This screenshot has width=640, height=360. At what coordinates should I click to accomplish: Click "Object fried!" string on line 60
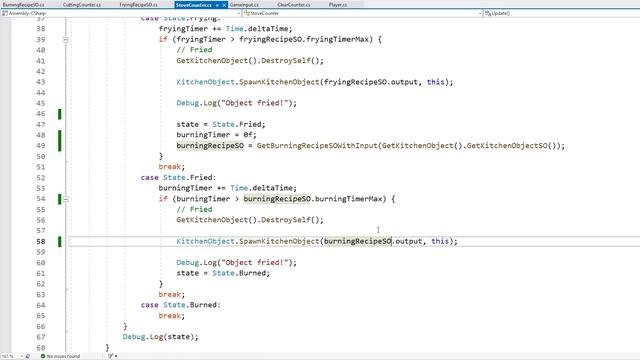[x=254, y=262]
